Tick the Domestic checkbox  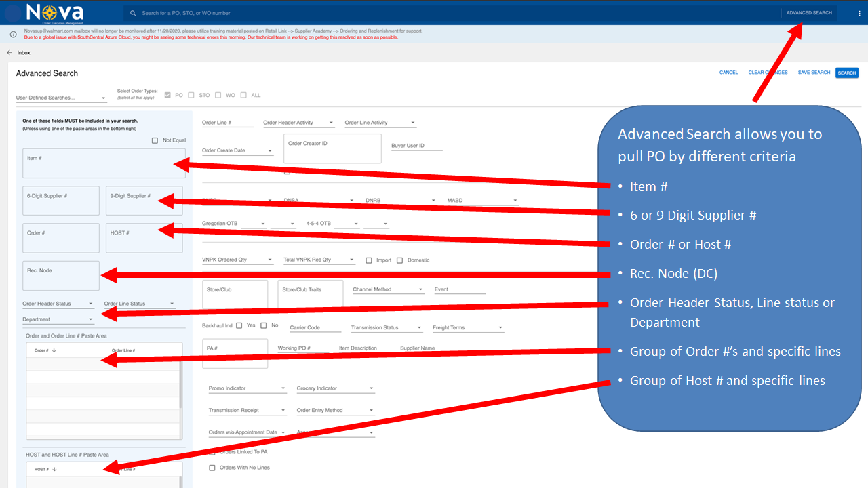(x=400, y=260)
